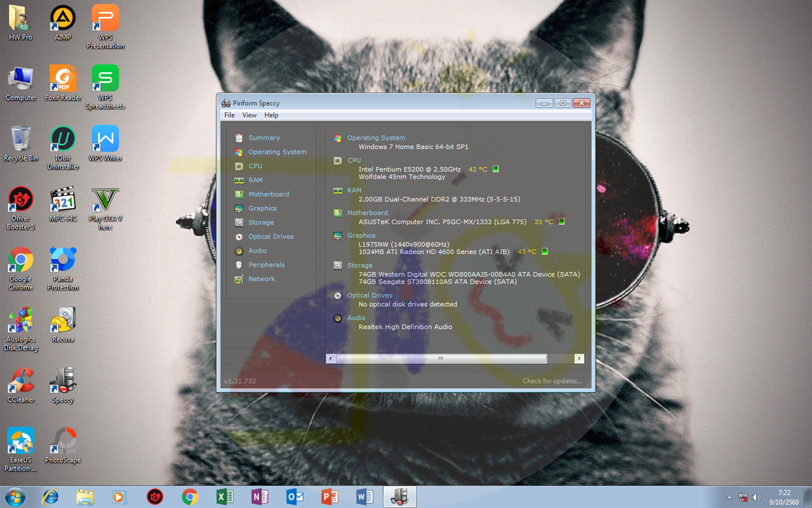This screenshot has width=812, height=508.
Task: Click the motherboard temperature indicator square
Action: (562, 221)
